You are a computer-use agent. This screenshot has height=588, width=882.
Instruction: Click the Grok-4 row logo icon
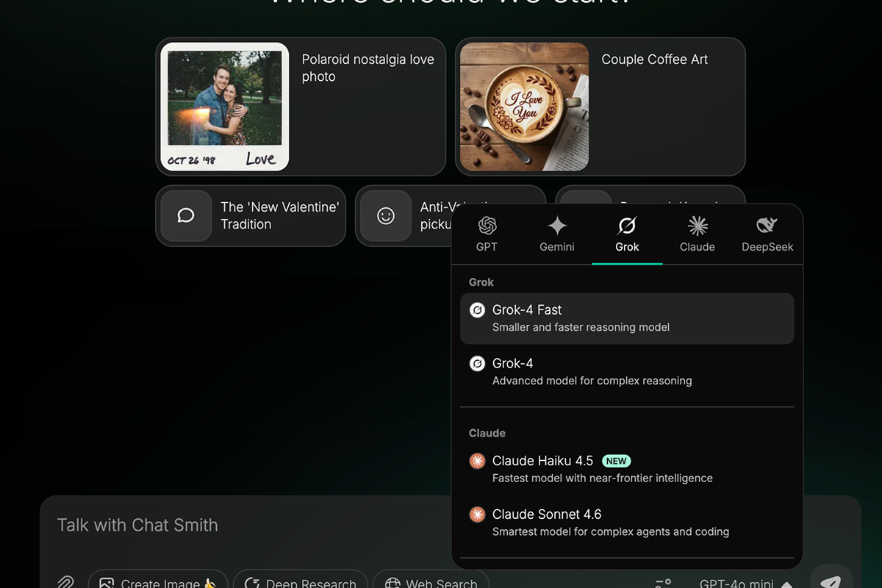[477, 364]
